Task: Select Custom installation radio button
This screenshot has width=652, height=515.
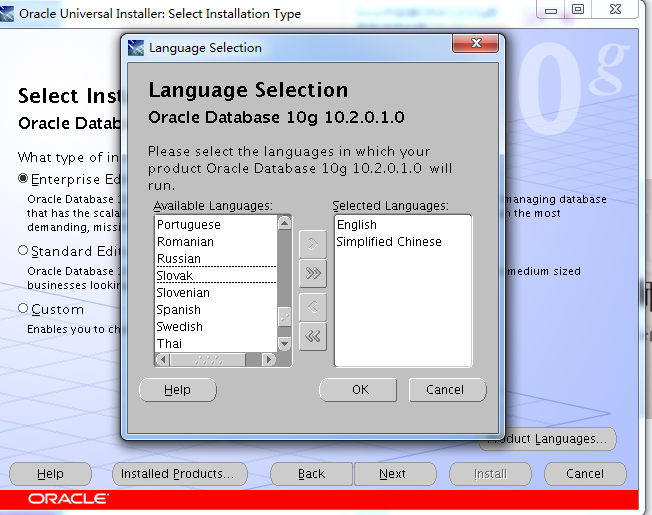Action: pyautogui.click(x=23, y=308)
